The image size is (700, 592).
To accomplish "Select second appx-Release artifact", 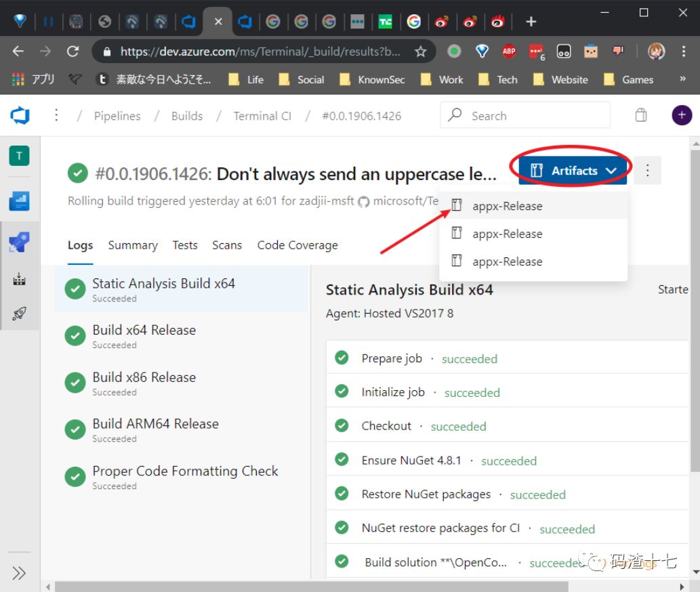I will [x=533, y=233].
